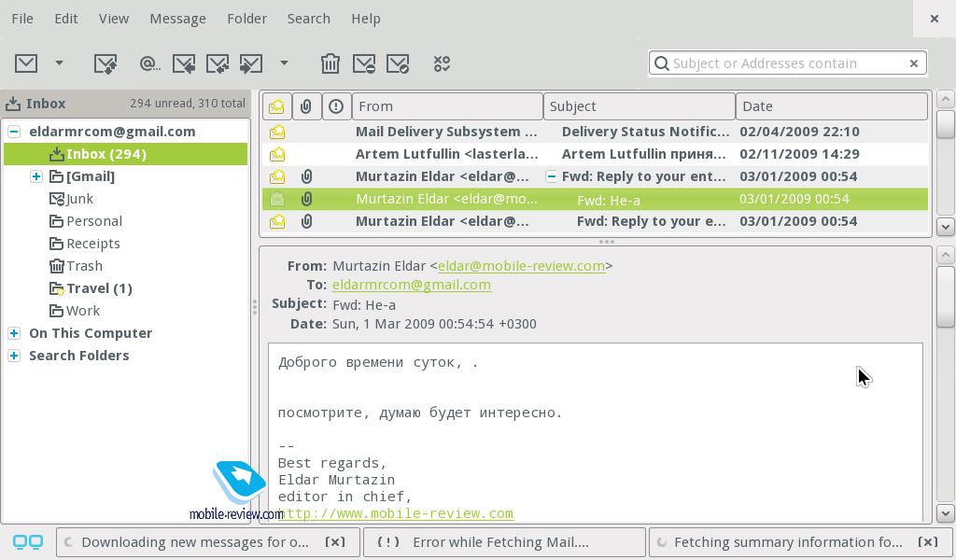Screen dimensions: 956x560
Task: Mark message as junk via toolbar icon
Action: (363, 63)
